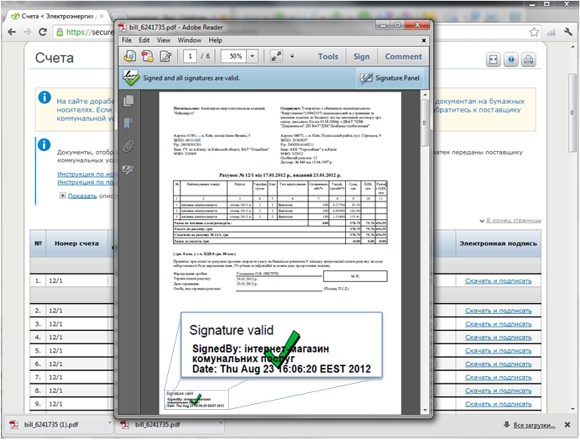Open the bookmarks side panel
The width and height of the screenshot is (580, 440).
coord(128,123)
